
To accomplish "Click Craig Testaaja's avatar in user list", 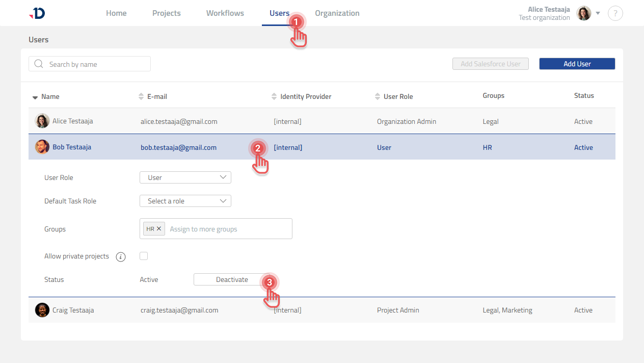I will [x=42, y=310].
